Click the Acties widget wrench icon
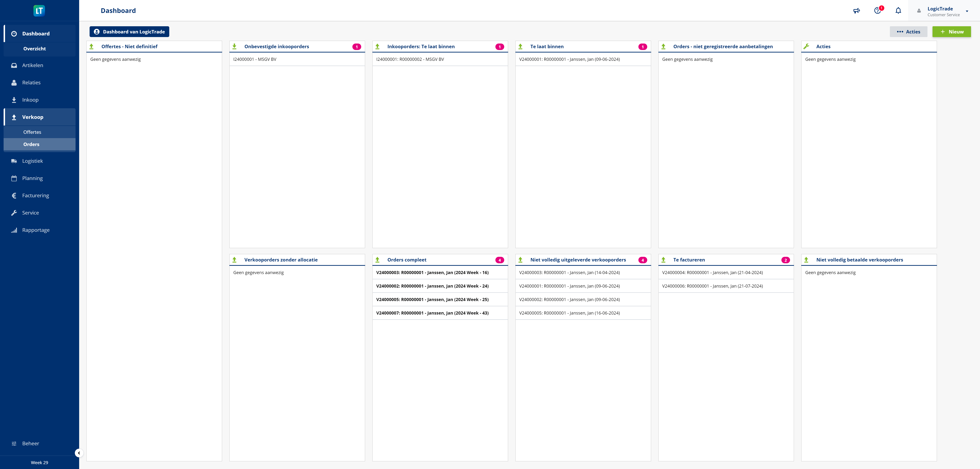Viewport: 980px width, 469px height. click(806, 46)
